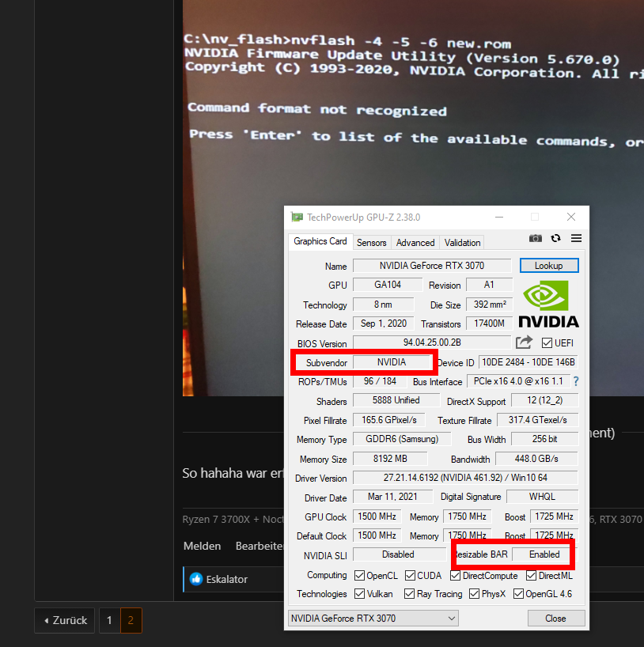This screenshot has width=644, height=647.
Task: Click the GPU-Z title bar app icon
Action: 297,217
